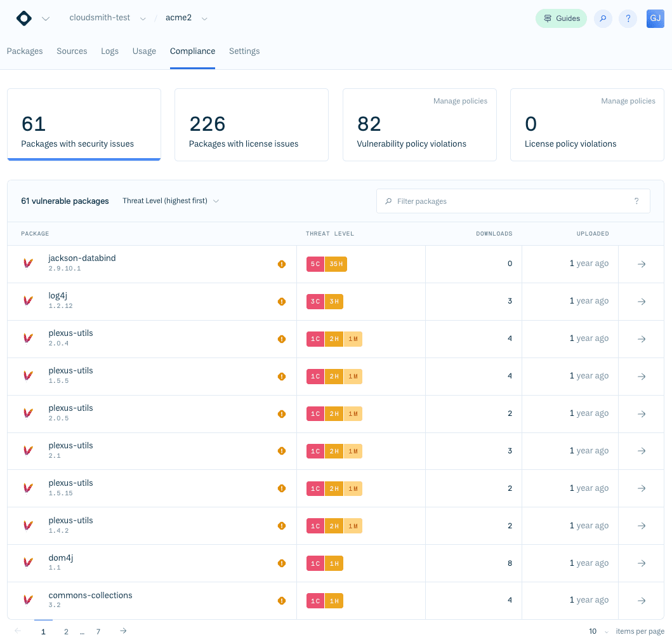Select License policy violations card

coord(587,125)
